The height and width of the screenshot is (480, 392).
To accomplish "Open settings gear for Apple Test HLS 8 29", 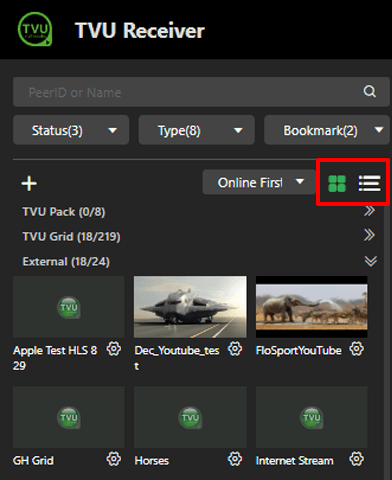I will coord(114,349).
